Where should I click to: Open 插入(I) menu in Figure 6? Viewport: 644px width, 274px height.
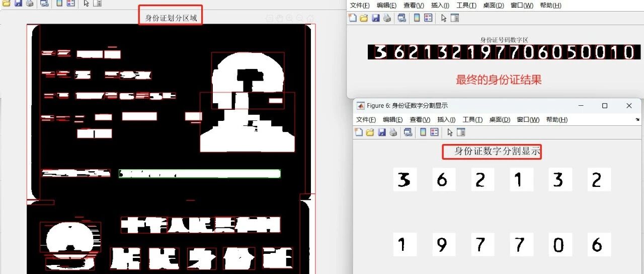click(446, 120)
